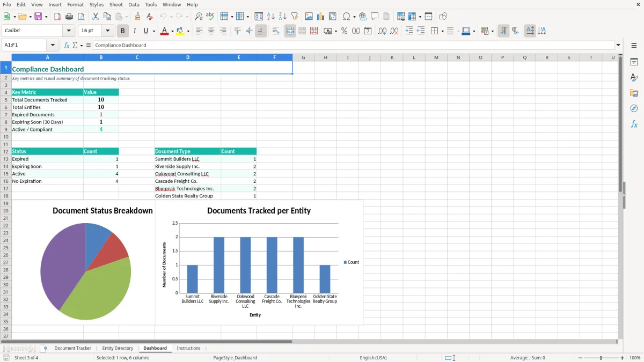Format cell as date
644x362 pixels.
(368, 31)
